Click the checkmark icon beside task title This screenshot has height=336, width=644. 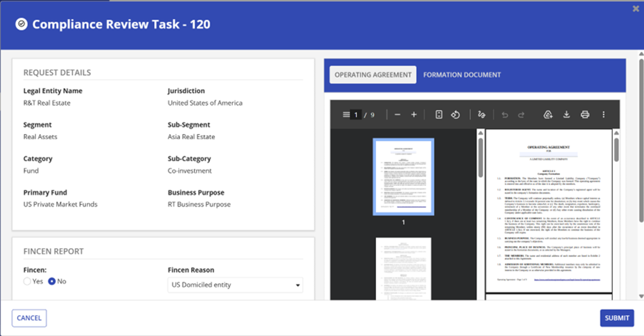[x=21, y=24]
